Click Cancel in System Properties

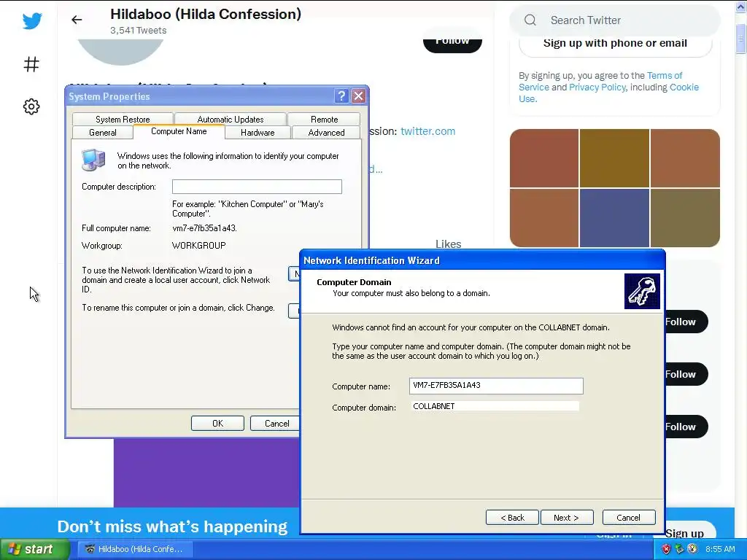pos(276,424)
